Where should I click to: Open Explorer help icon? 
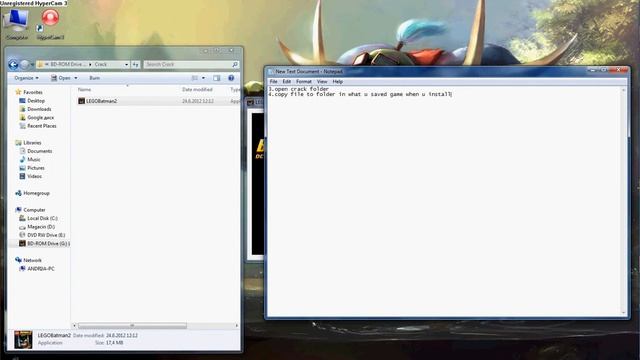(x=231, y=78)
